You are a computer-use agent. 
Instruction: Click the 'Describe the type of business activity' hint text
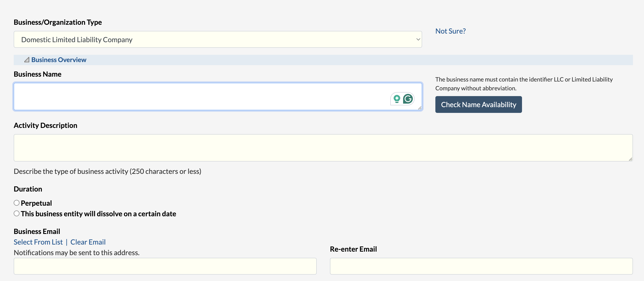(x=107, y=171)
